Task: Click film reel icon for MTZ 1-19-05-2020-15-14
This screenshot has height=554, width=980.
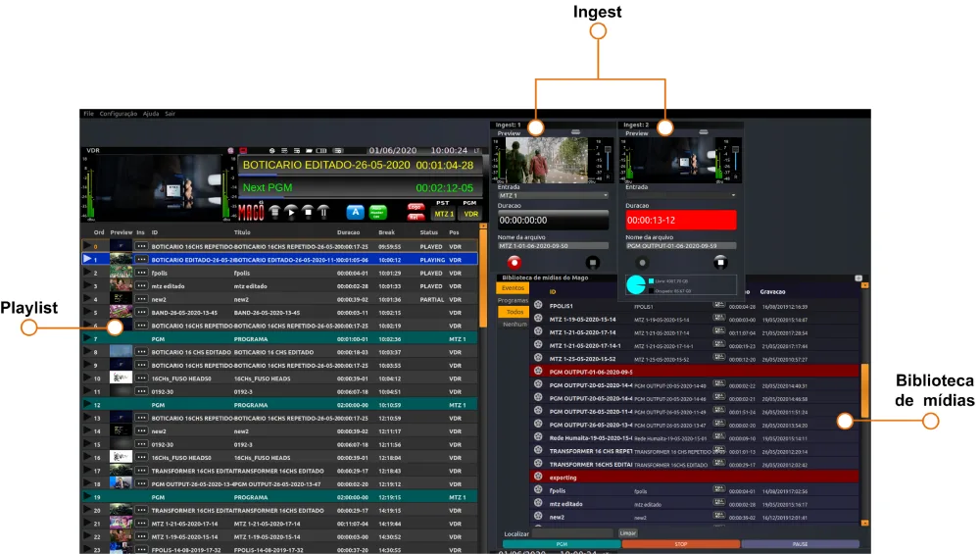Action: (538, 319)
